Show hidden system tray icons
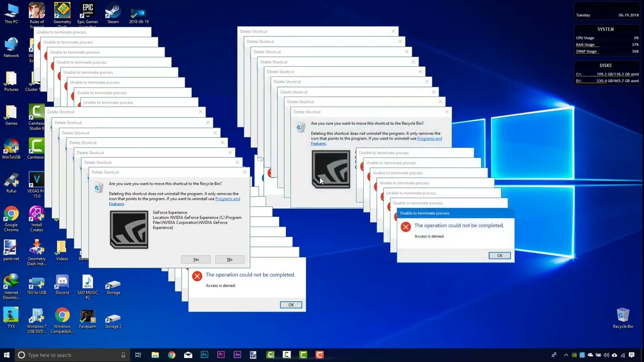644x362 pixels. (566, 355)
